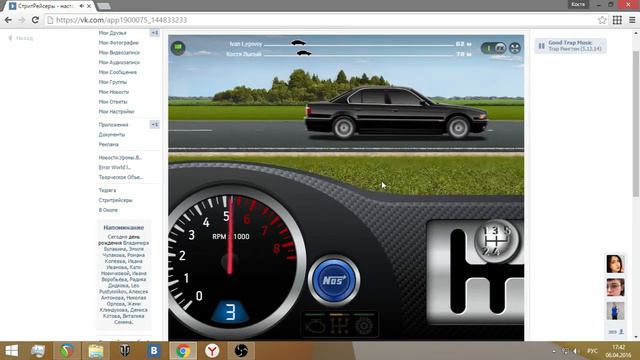
Task: Click the Назад back link on the left
Action: point(21,38)
